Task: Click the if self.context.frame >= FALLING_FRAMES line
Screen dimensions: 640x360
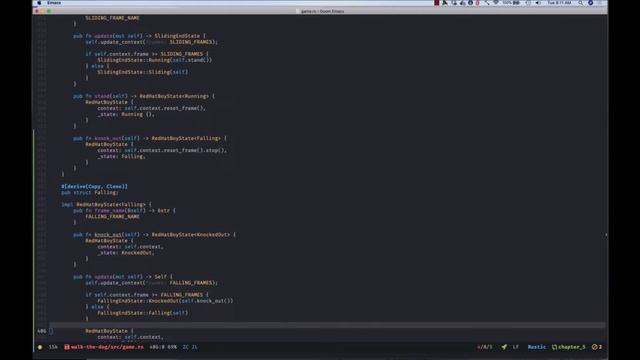Action: [147, 295]
